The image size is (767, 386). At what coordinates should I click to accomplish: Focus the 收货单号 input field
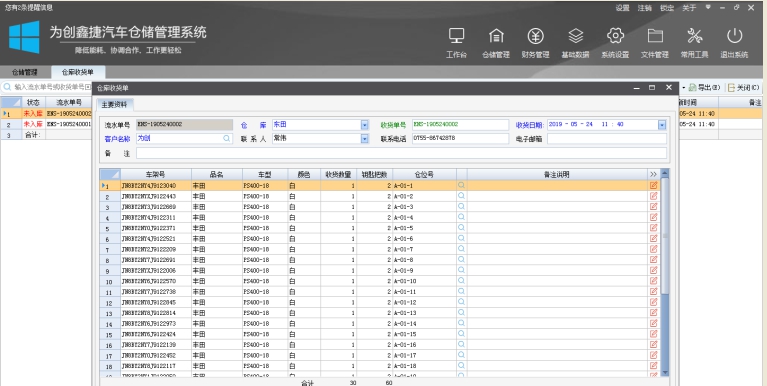pyautogui.click(x=460, y=125)
